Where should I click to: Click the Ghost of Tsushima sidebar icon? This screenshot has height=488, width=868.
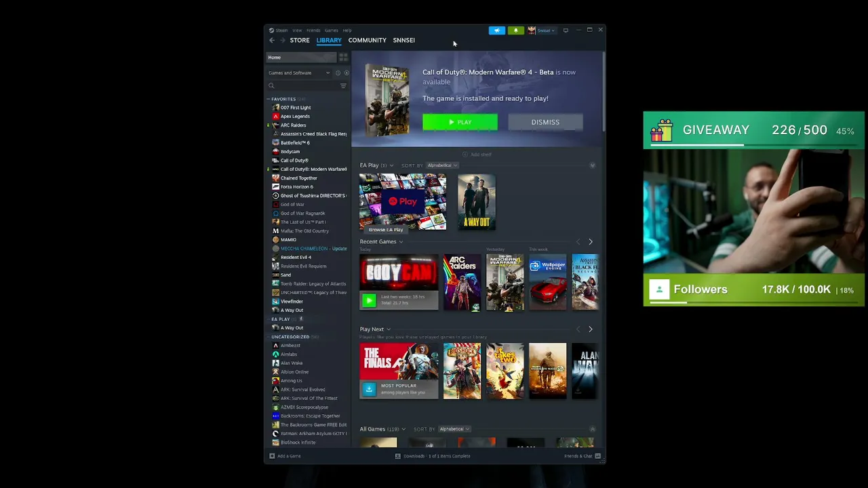coord(275,196)
